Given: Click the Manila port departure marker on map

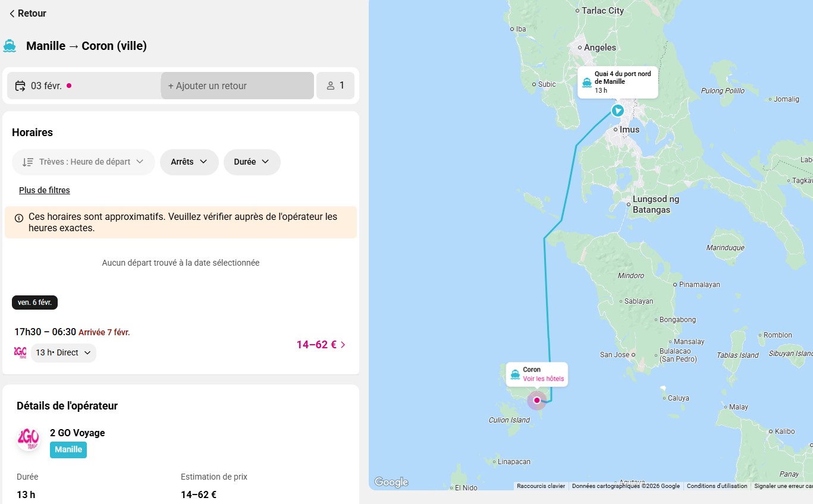Looking at the screenshot, I should point(618,111).
